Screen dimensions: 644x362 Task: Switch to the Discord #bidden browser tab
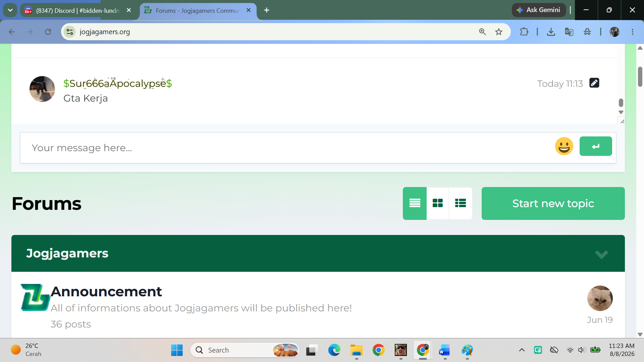78,10
